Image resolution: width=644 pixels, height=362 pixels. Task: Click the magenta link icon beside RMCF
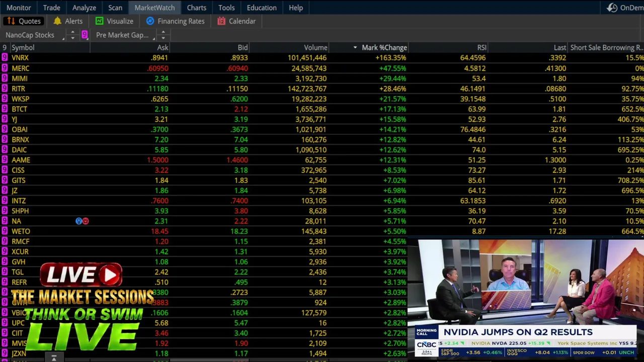click(x=5, y=241)
